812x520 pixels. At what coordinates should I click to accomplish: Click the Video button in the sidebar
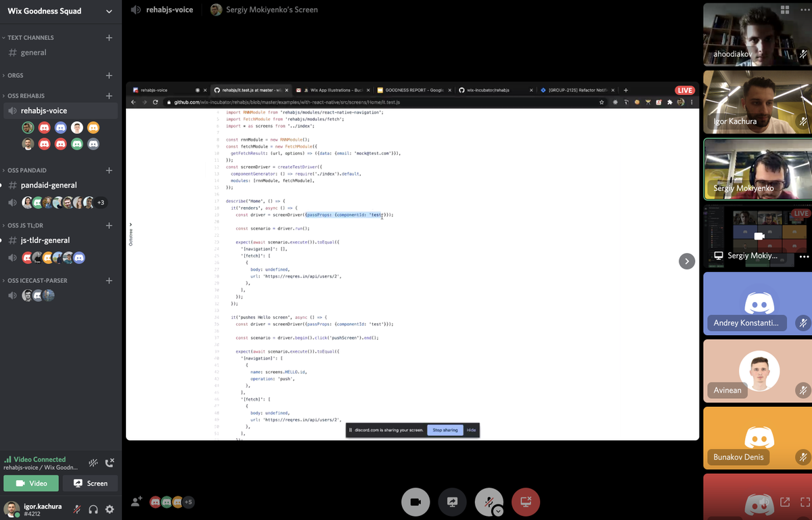click(x=31, y=483)
